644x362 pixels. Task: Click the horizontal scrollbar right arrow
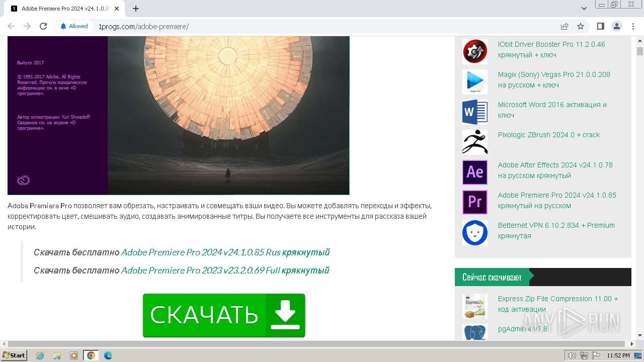tap(632, 344)
